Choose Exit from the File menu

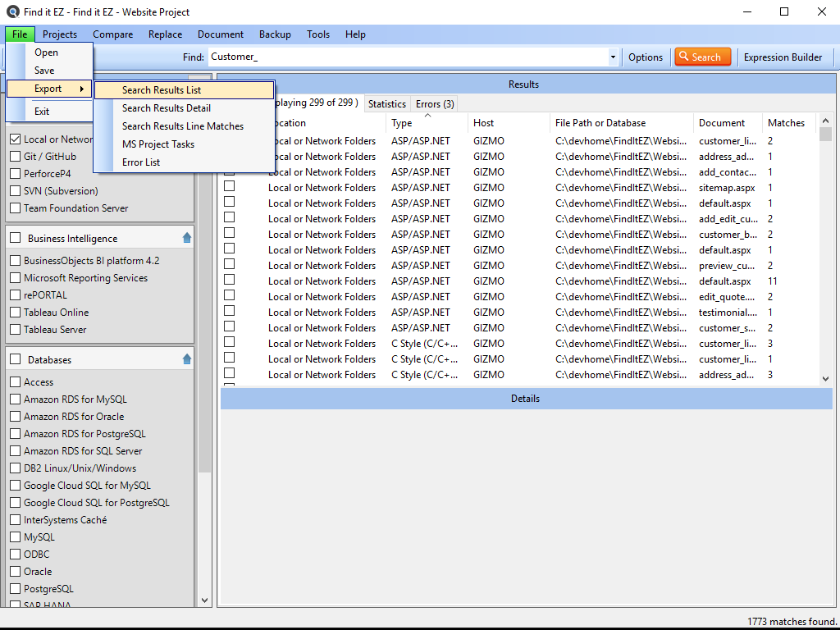(49, 112)
